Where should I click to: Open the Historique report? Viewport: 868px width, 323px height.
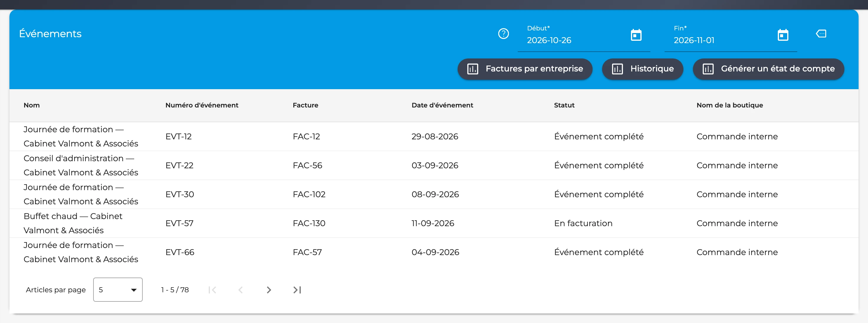click(642, 69)
